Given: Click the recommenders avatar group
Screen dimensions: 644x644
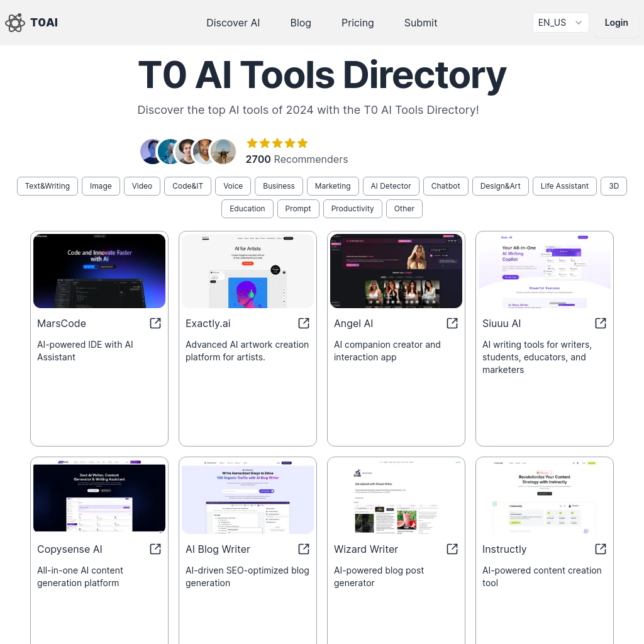Looking at the screenshot, I should (188, 152).
